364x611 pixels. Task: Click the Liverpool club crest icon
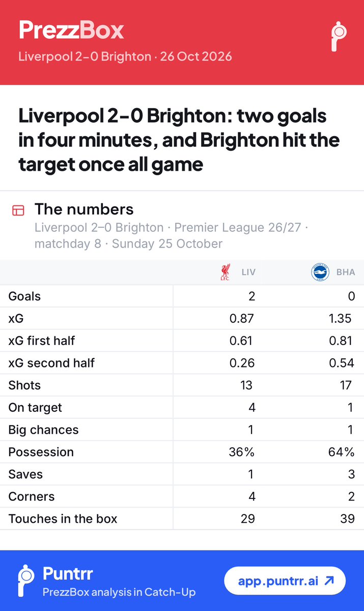point(226,272)
